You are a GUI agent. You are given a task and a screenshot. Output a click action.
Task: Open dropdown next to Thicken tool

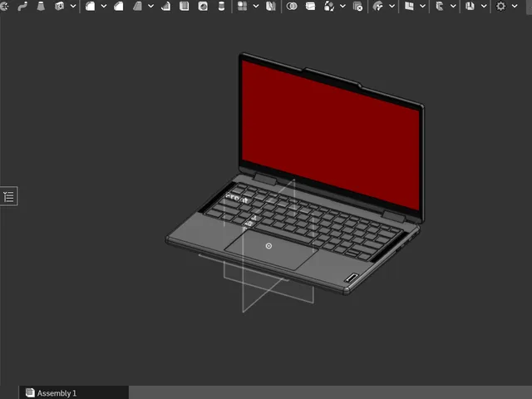click(73, 6)
